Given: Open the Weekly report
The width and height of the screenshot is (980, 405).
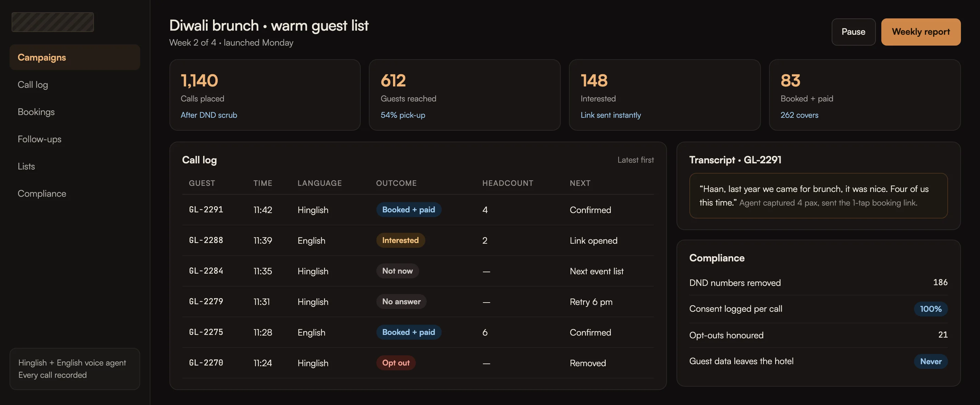Looking at the screenshot, I should (x=921, y=32).
